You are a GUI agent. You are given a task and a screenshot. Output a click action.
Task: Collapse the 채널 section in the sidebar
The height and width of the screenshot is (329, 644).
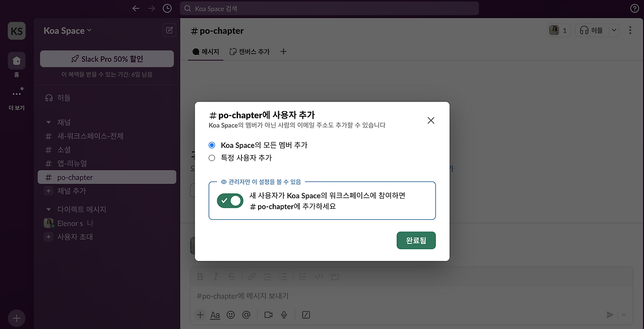pos(48,122)
